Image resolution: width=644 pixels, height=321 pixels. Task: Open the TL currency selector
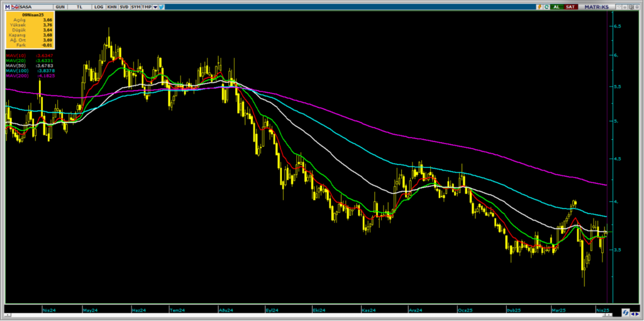pos(79,6)
